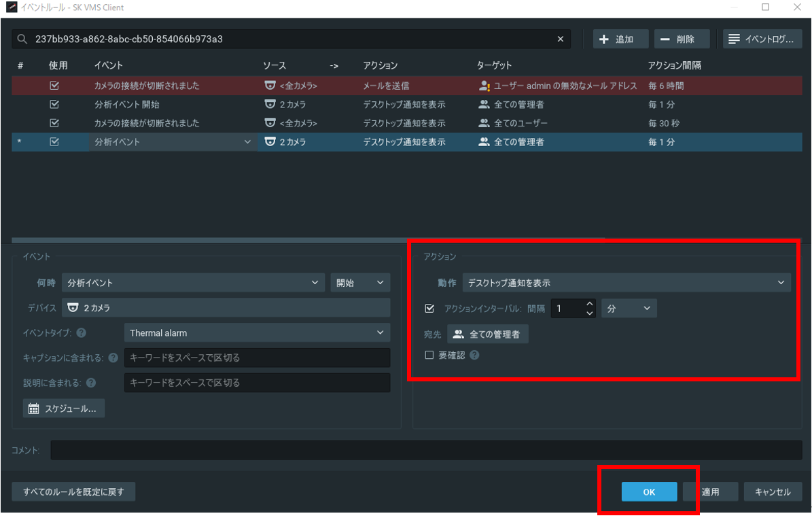This screenshot has height=518, width=812.
Task: Click the デバイス 2 カメラ field
Action: [x=226, y=308]
